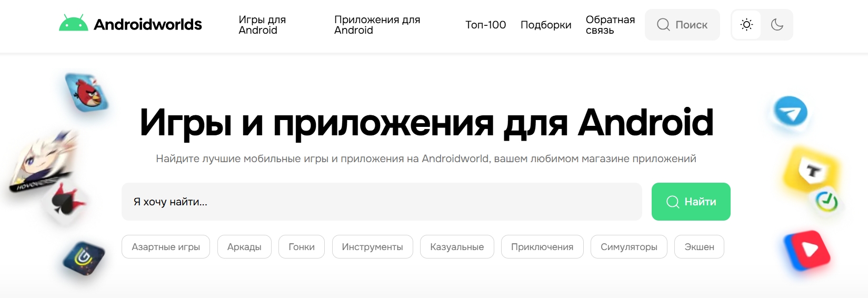Click the Я хочу найти search field
The image size is (868, 298).
[x=382, y=202]
